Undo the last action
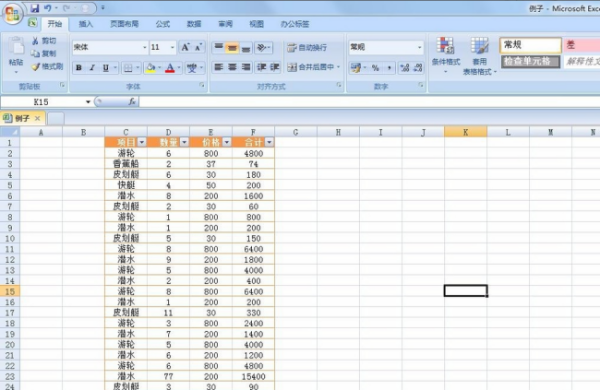The width and height of the screenshot is (600, 390). point(48,8)
